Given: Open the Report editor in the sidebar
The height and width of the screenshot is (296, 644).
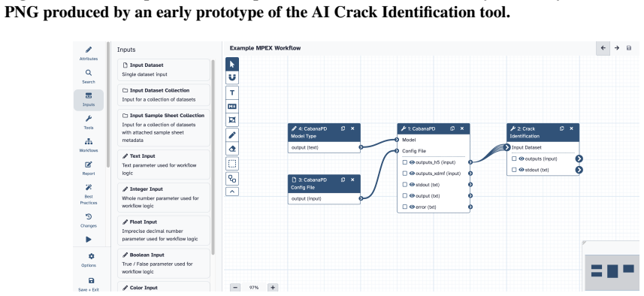Looking at the screenshot, I should (89, 168).
